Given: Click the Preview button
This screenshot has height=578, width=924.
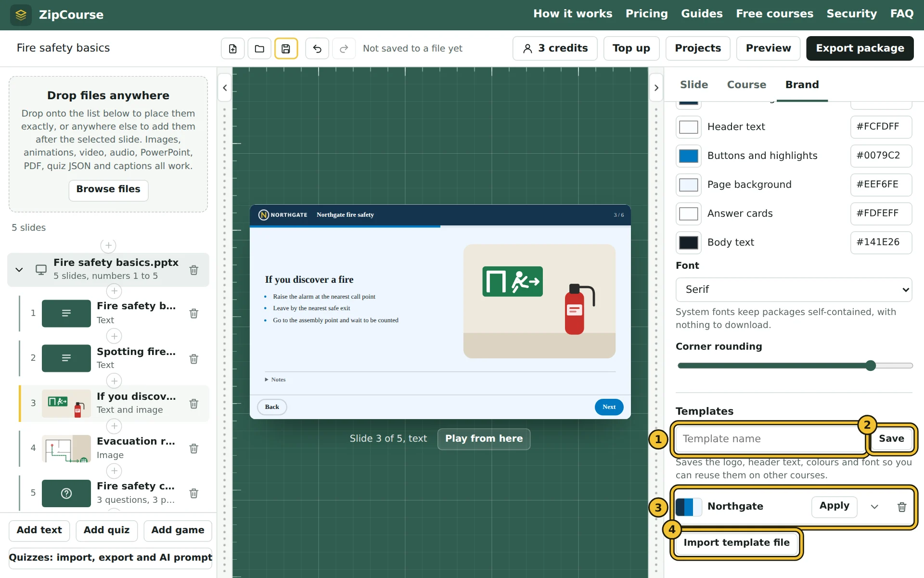Looking at the screenshot, I should point(768,49).
